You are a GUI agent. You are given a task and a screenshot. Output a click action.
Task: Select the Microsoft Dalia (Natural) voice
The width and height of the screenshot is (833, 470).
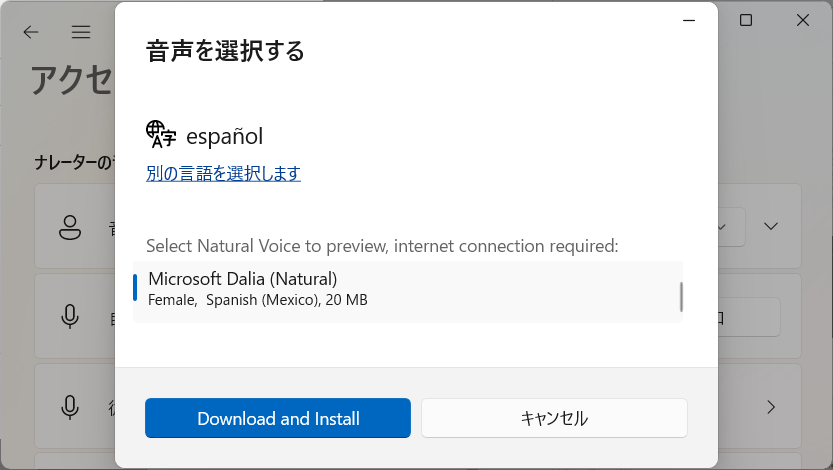coord(407,292)
